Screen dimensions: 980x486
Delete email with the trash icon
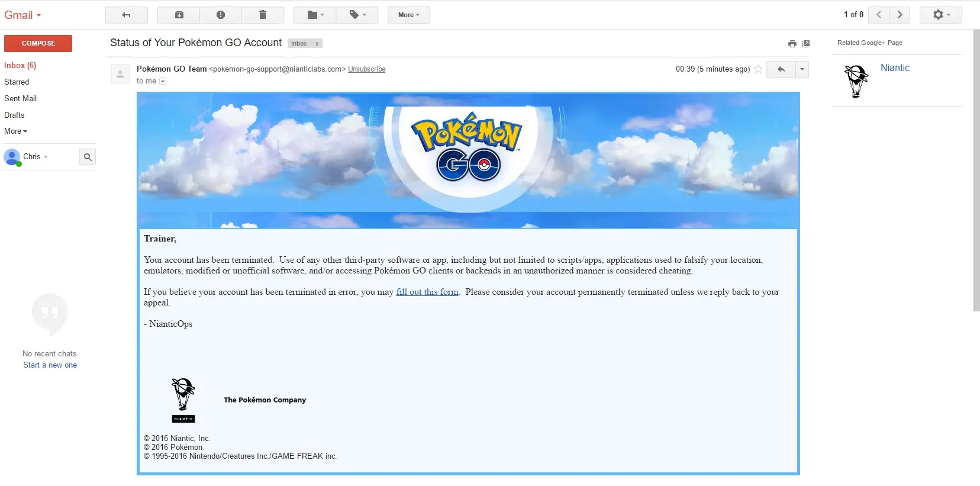coord(263,15)
